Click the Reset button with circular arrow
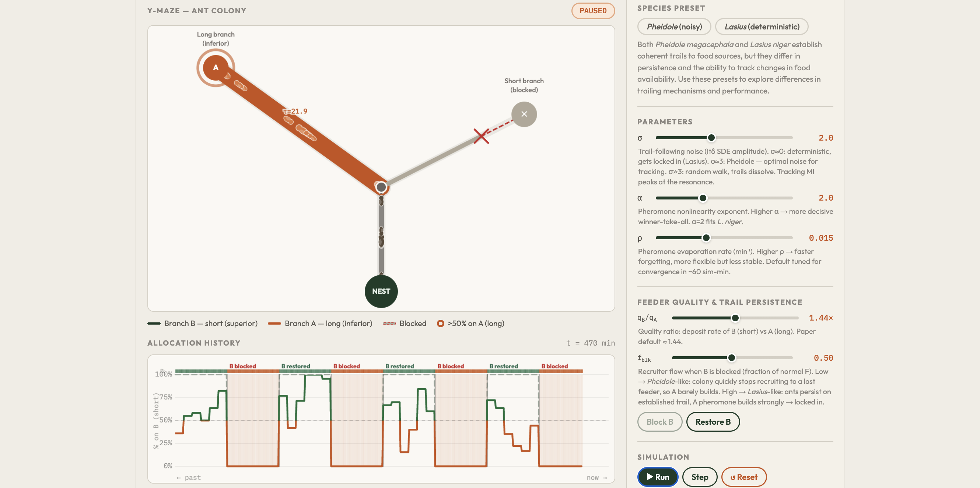This screenshot has height=488, width=980. point(744,477)
